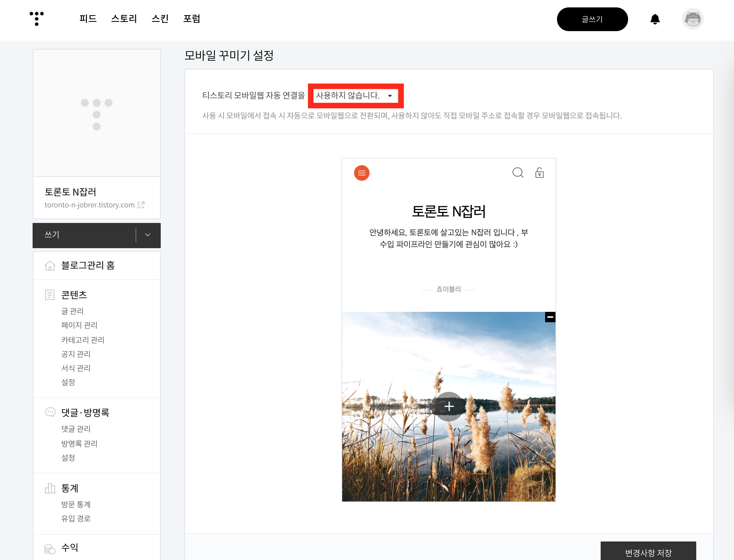The width and height of the screenshot is (734, 560).
Task: Open the notifications bell
Action: [655, 19]
